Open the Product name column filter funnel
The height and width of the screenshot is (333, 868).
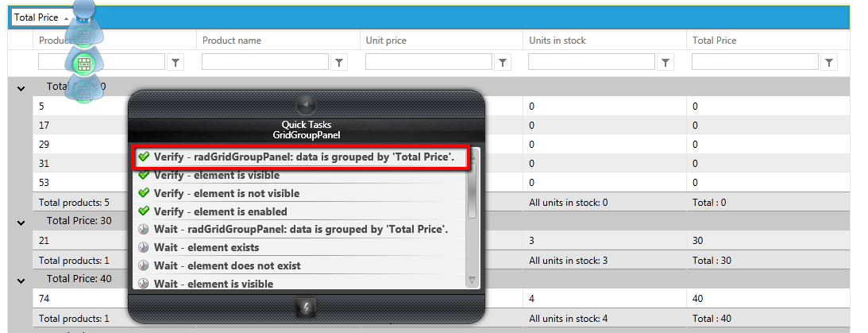coord(339,62)
